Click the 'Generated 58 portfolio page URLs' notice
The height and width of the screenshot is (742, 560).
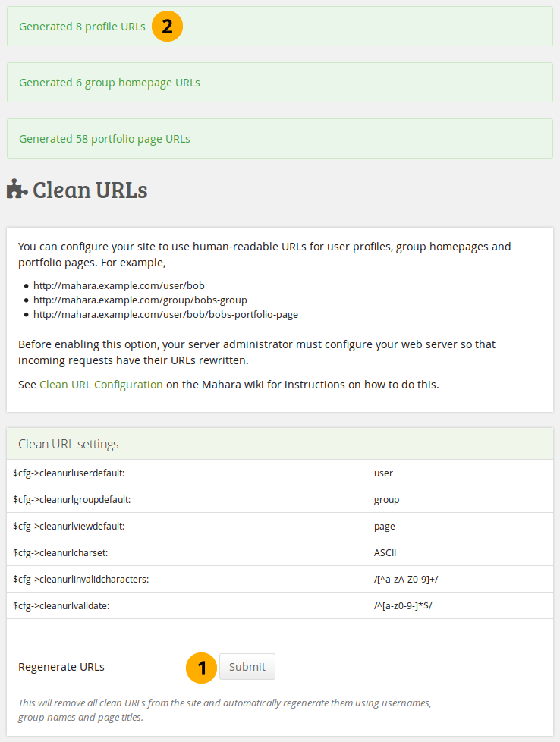(104, 139)
